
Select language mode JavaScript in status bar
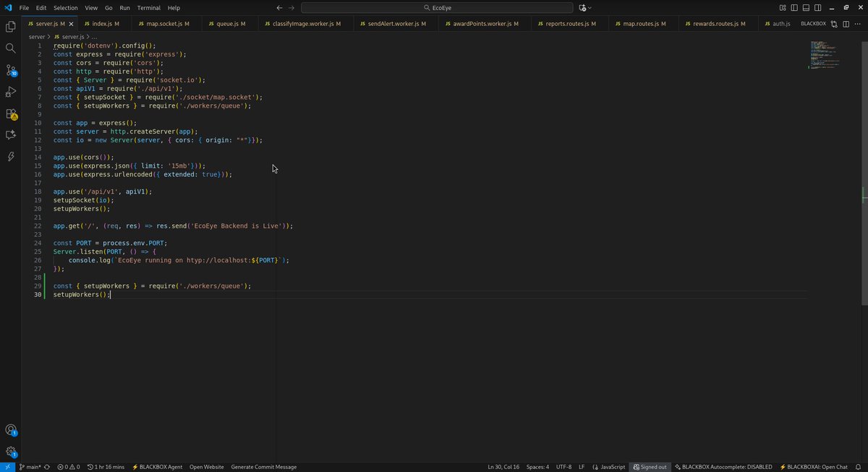608,467
